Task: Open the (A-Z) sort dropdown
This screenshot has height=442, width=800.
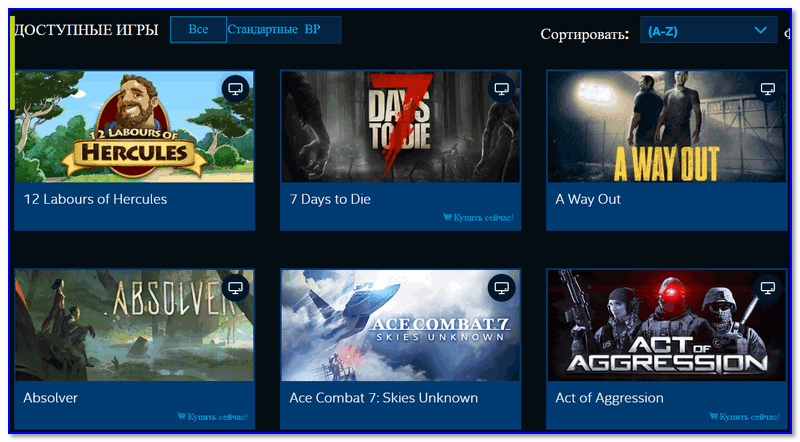Action: pyautogui.click(x=709, y=30)
